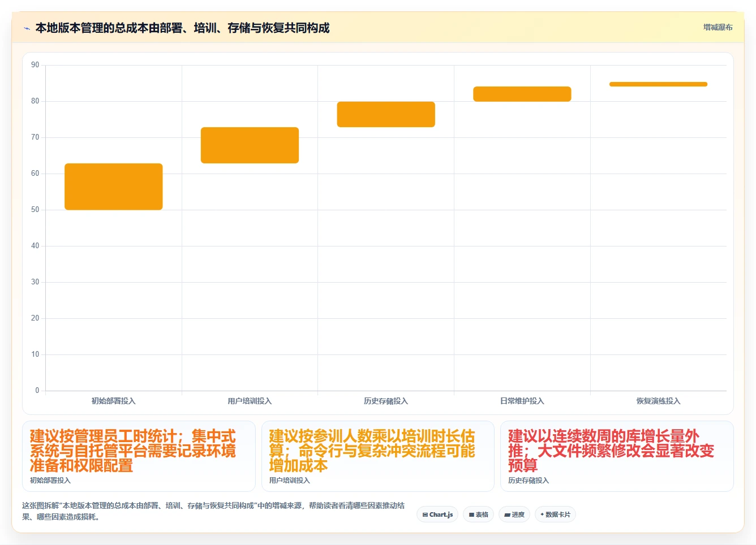
Task: Click the 历史存储投入 caption in the third card
Action: click(x=529, y=481)
